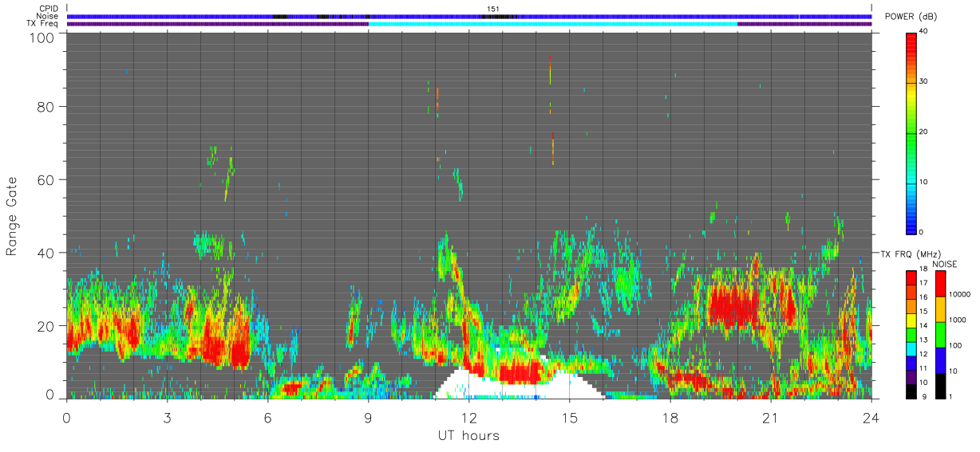980x452 pixels.
Task: Click the UT hours axis label
Action: point(468,435)
